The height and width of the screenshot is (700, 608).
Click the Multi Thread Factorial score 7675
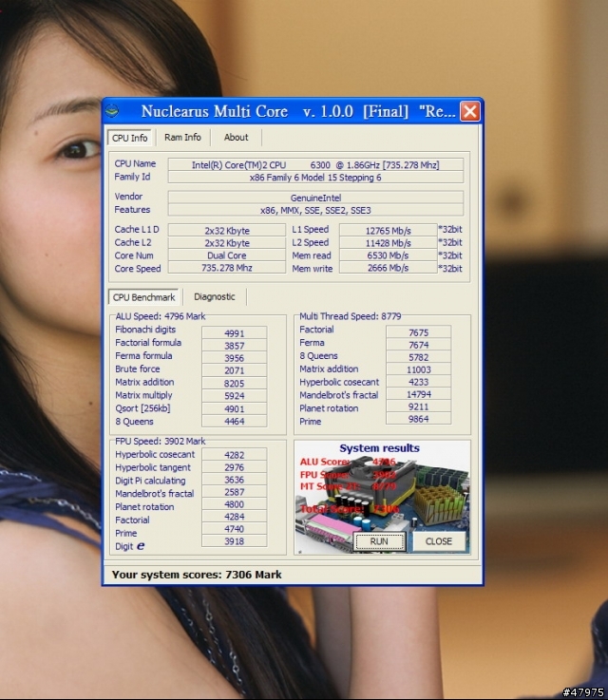click(418, 332)
